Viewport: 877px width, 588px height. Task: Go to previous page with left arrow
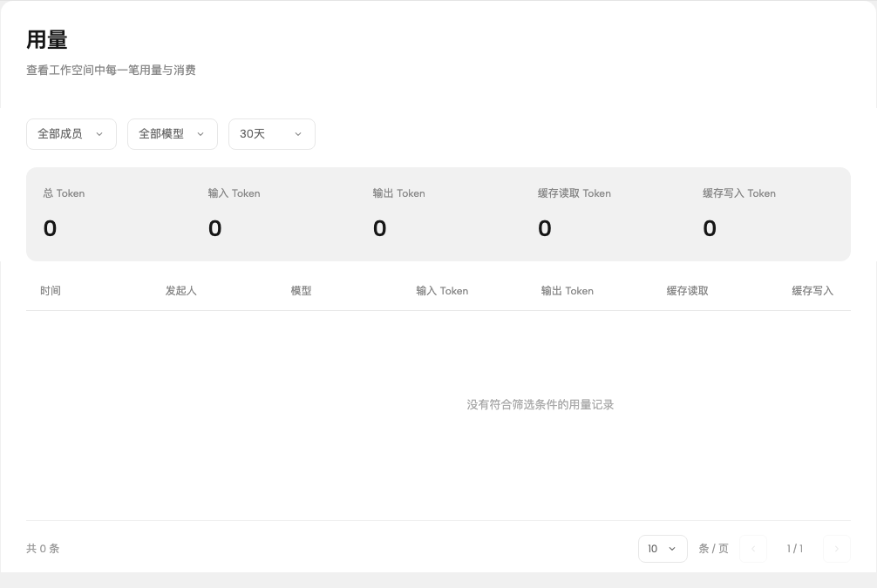coord(753,549)
